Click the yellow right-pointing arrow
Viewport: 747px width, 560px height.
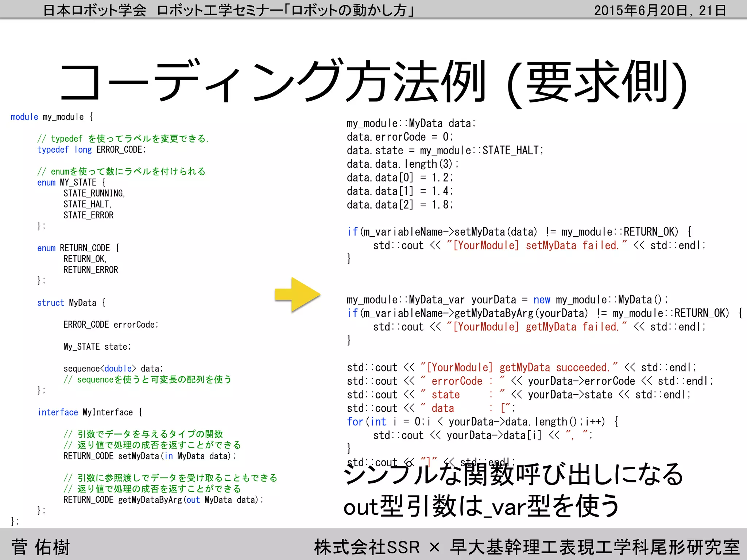297,295
